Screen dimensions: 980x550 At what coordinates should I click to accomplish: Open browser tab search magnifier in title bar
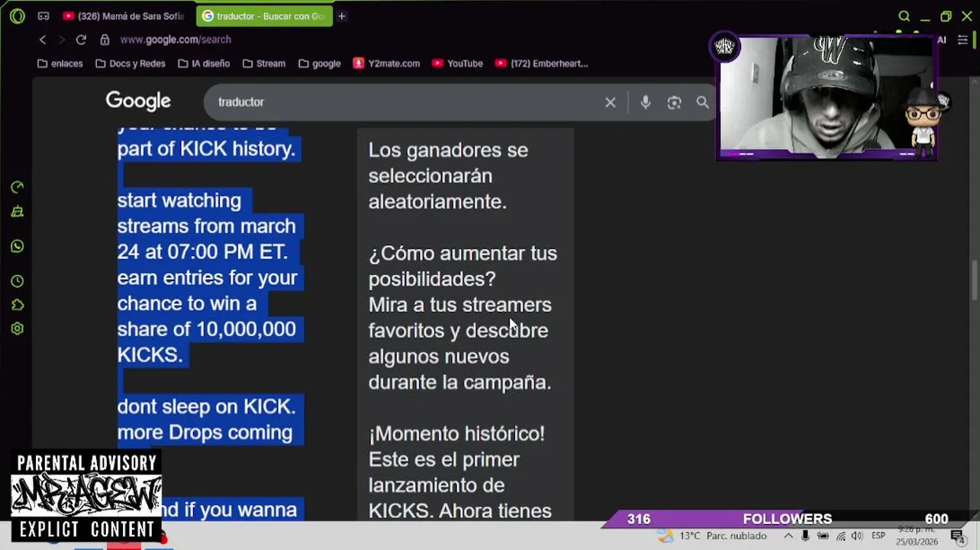coord(904,16)
